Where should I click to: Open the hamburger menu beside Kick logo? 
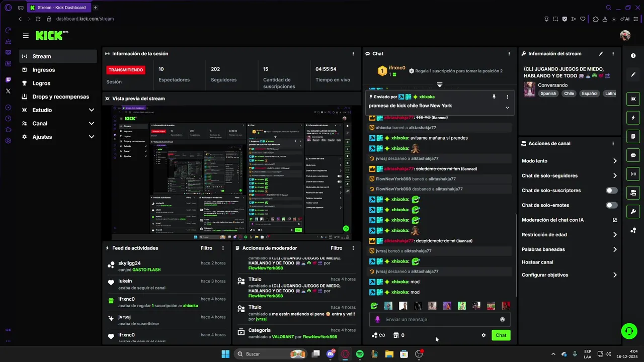point(26,36)
